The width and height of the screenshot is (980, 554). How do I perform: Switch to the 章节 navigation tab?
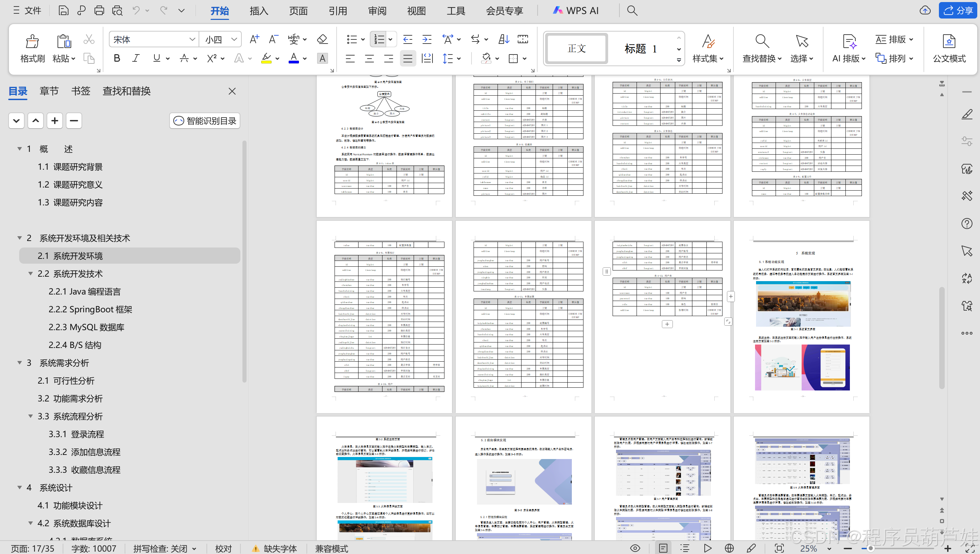pyautogui.click(x=49, y=91)
